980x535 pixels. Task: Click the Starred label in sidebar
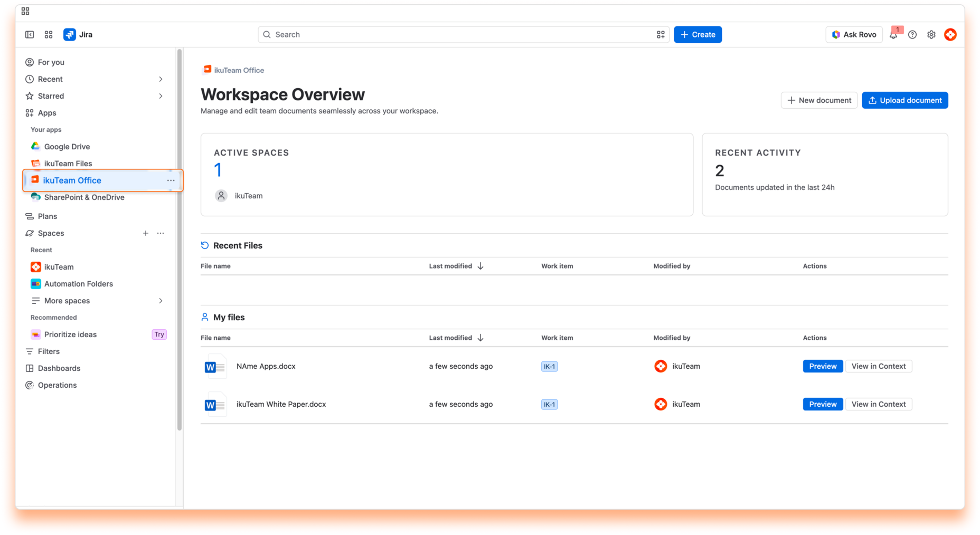pyautogui.click(x=51, y=96)
